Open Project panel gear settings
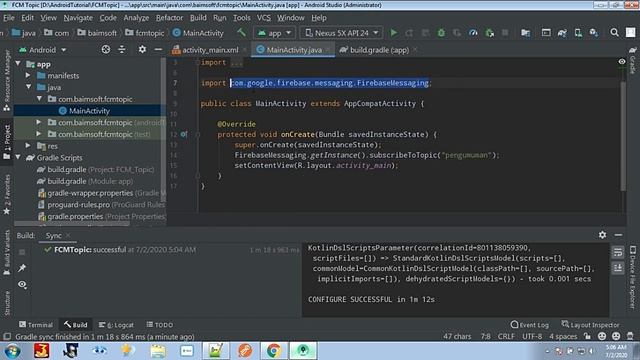Screen dimensions: 640x360 click(x=142, y=49)
